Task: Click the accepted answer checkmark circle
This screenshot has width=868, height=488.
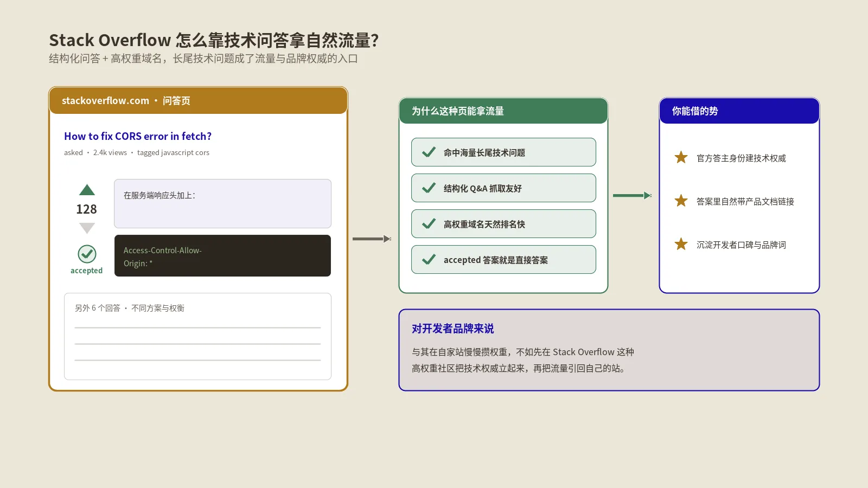Action: (x=87, y=254)
